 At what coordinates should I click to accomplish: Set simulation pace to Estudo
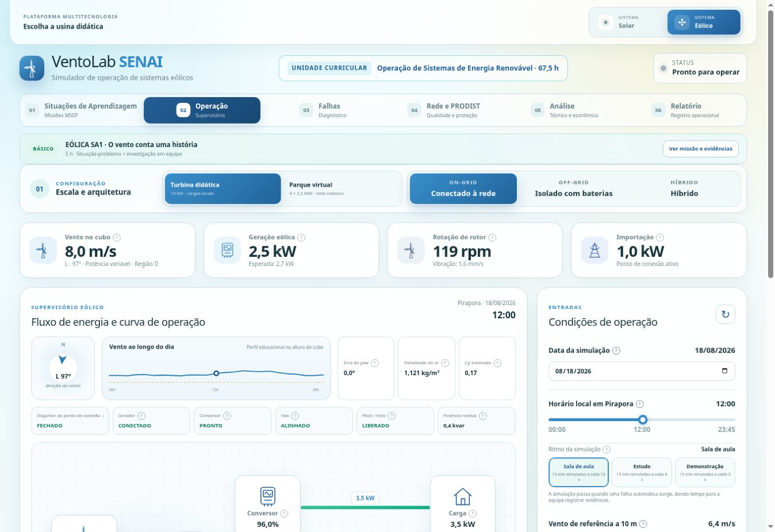click(642, 472)
